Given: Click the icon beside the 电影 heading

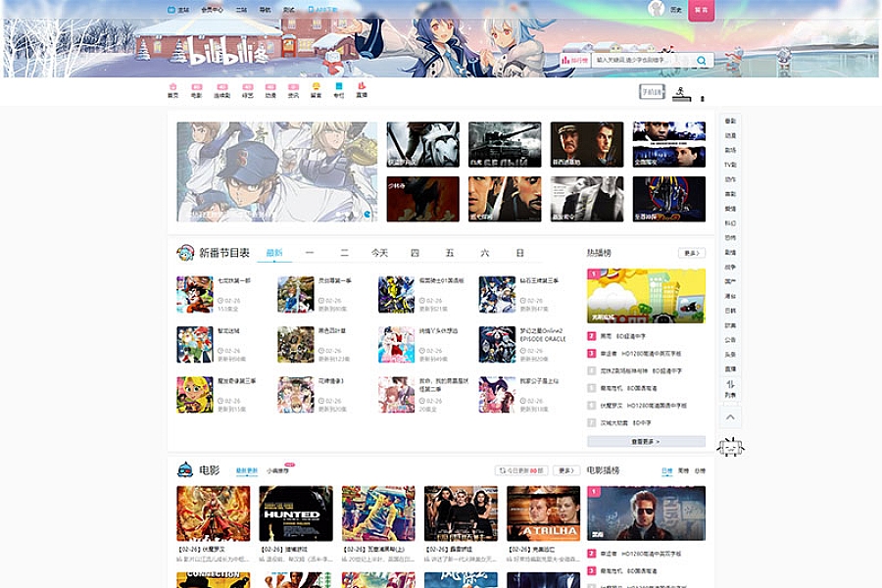Looking at the screenshot, I should (x=185, y=469).
